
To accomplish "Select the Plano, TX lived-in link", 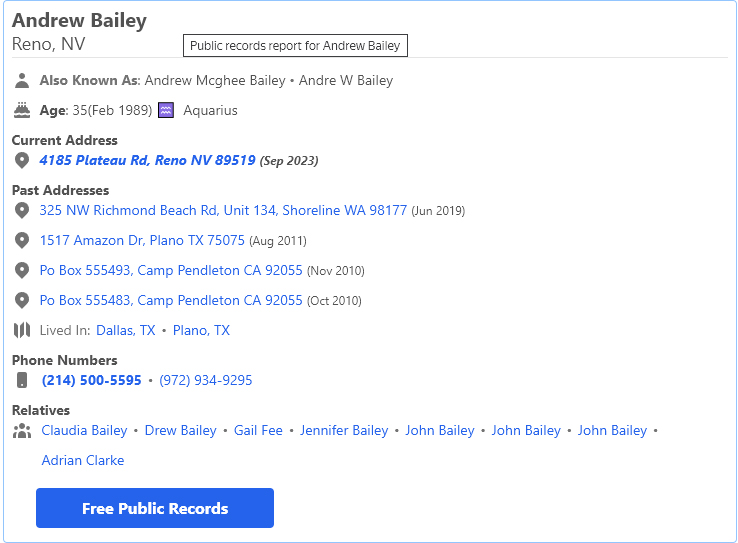I will 201,330.
